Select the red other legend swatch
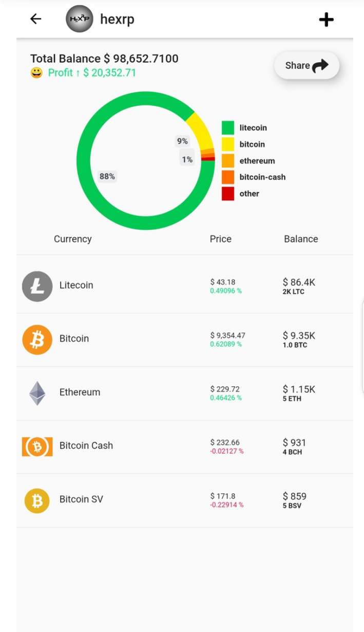 pos(228,193)
